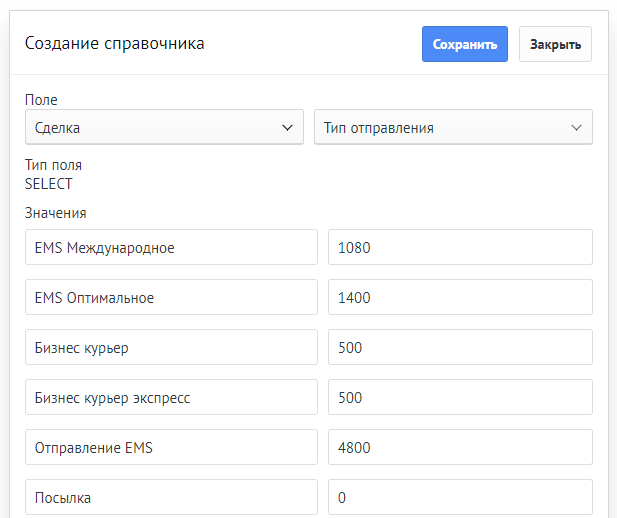Image resolution: width=617 pixels, height=518 pixels.
Task: Click the Сохранить button
Action: click(464, 44)
